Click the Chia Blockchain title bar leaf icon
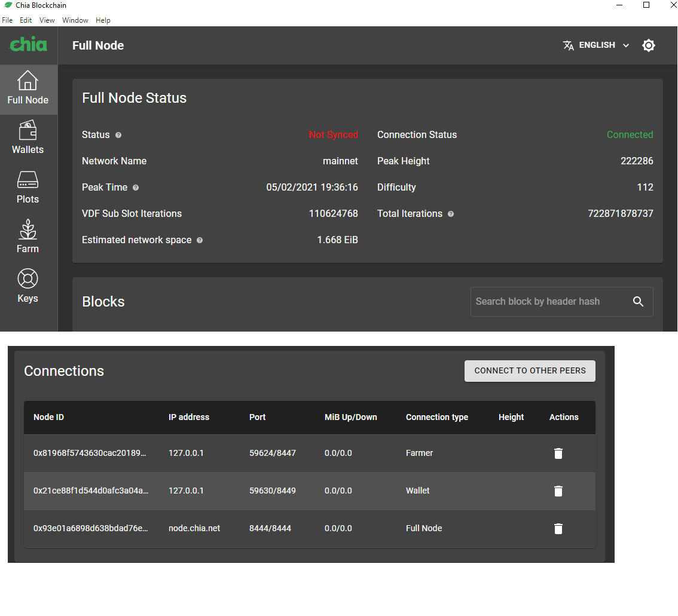This screenshot has width=678, height=616. [x=8, y=5]
